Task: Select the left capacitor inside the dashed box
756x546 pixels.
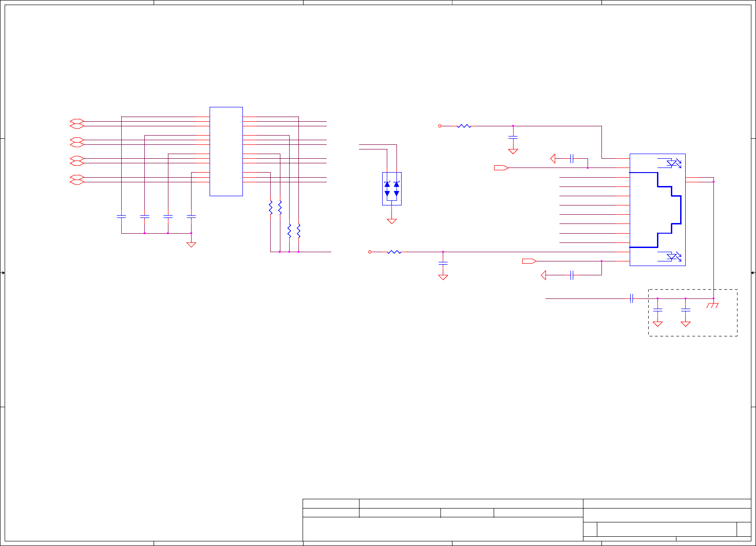Action: [x=657, y=309]
